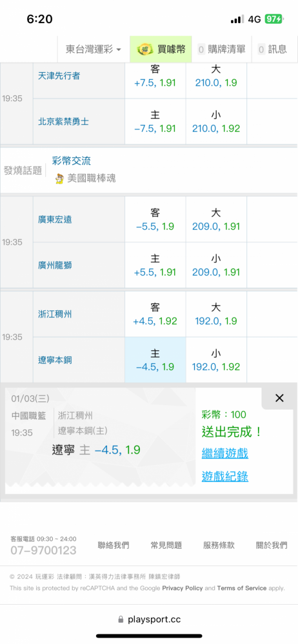This screenshot has width=298, height=644.
Task: Go to 聯絡我們 page
Action: click(x=113, y=545)
